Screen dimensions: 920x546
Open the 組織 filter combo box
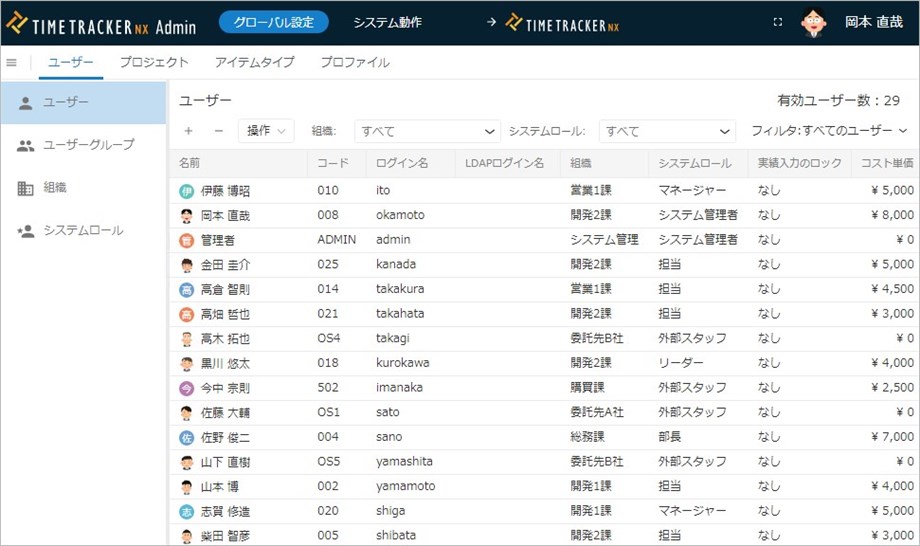click(427, 131)
